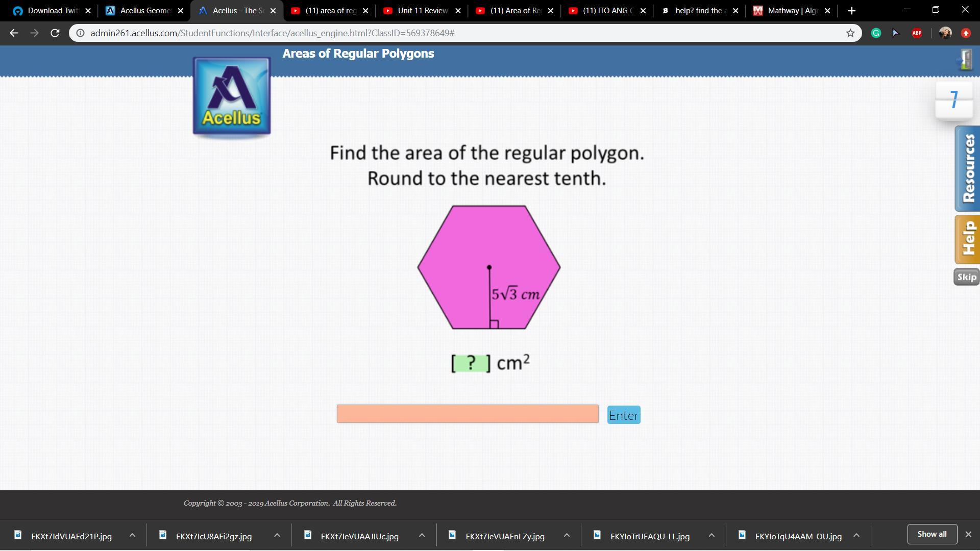Open the Chrome profile avatar
This screenshot has width=980, height=551.
pyautogui.click(x=945, y=33)
